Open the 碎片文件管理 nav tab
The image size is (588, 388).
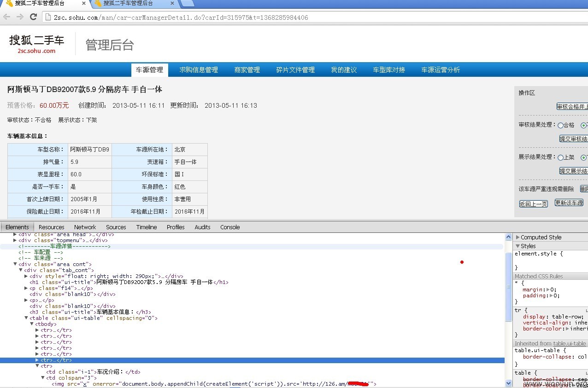(x=295, y=70)
